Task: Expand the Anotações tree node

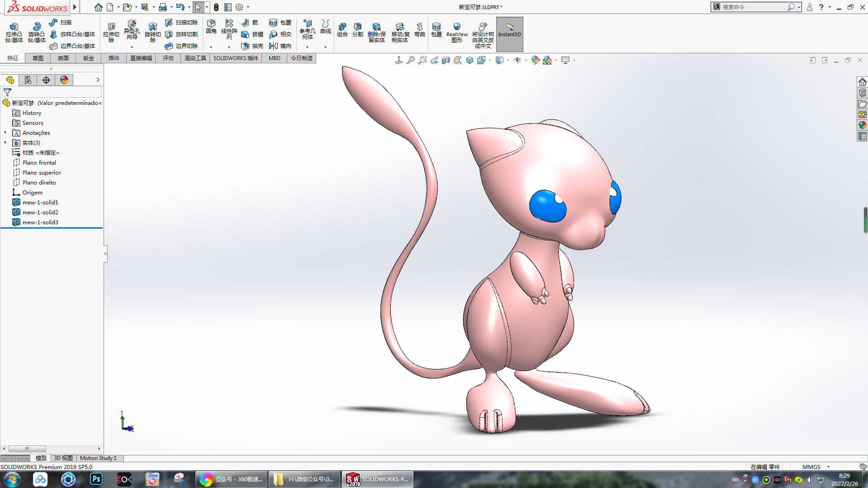Action: 5,133
